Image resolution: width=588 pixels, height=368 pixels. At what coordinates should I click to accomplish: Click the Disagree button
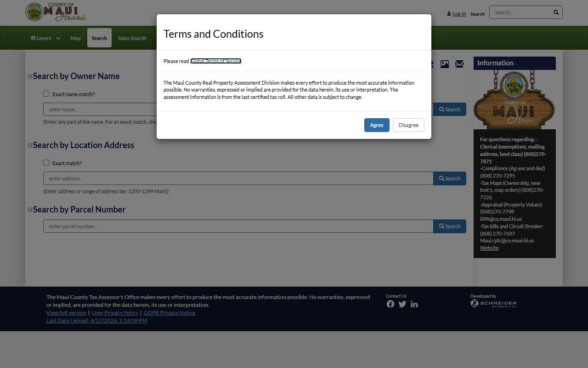[x=408, y=125]
